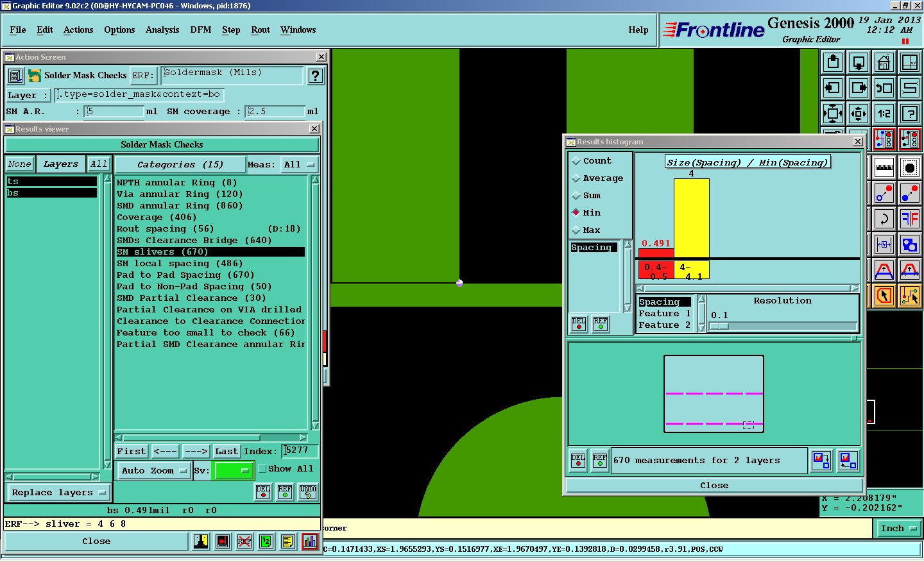
Task: Select the ts layer in list
Action: (51, 182)
